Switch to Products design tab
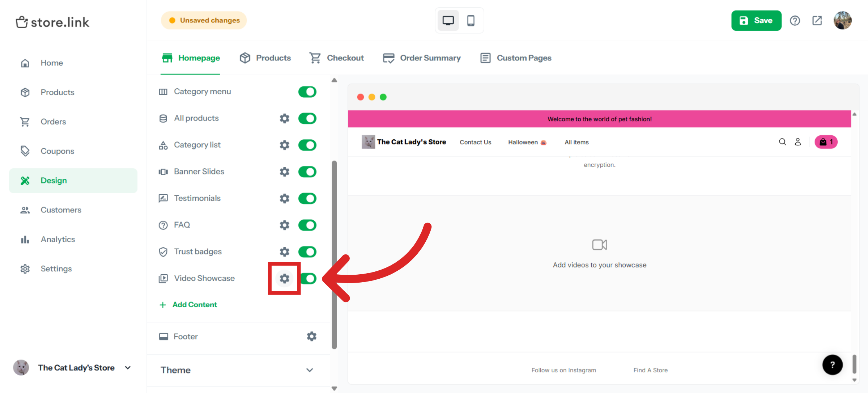The height and width of the screenshot is (393, 868). click(x=265, y=58)
